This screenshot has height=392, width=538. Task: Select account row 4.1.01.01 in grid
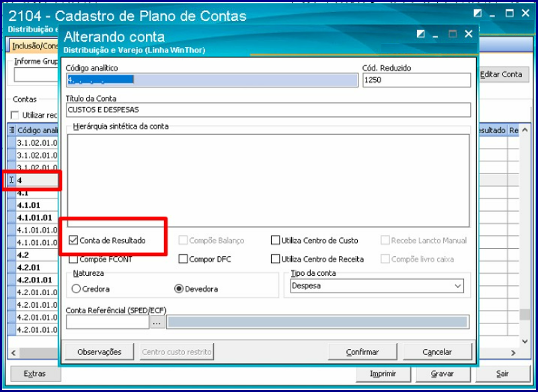[33, 217]
